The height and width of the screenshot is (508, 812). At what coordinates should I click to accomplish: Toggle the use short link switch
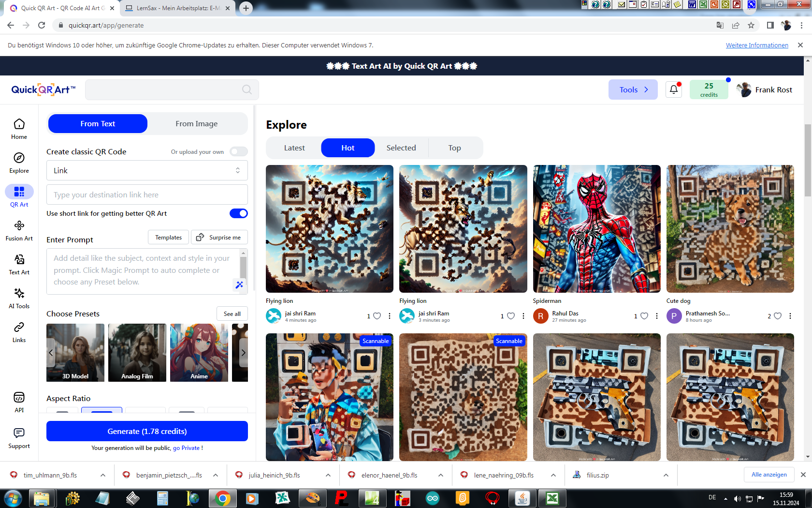239,213
